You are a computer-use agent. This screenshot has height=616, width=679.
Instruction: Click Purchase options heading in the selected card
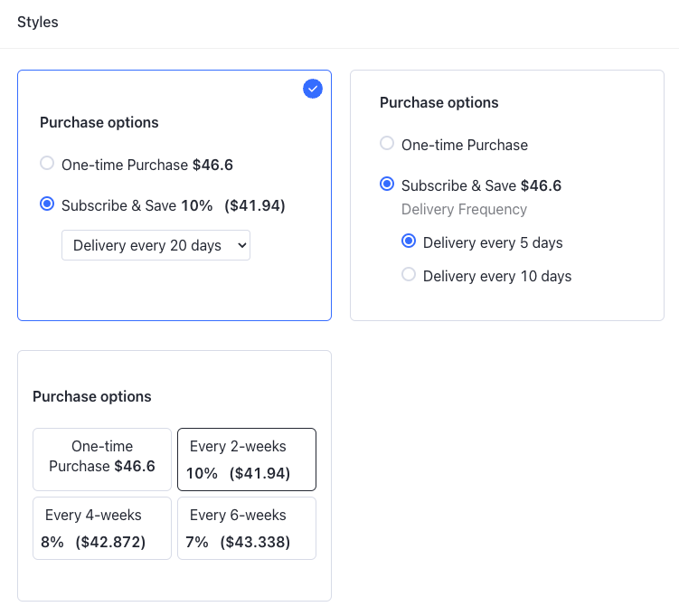99,123
